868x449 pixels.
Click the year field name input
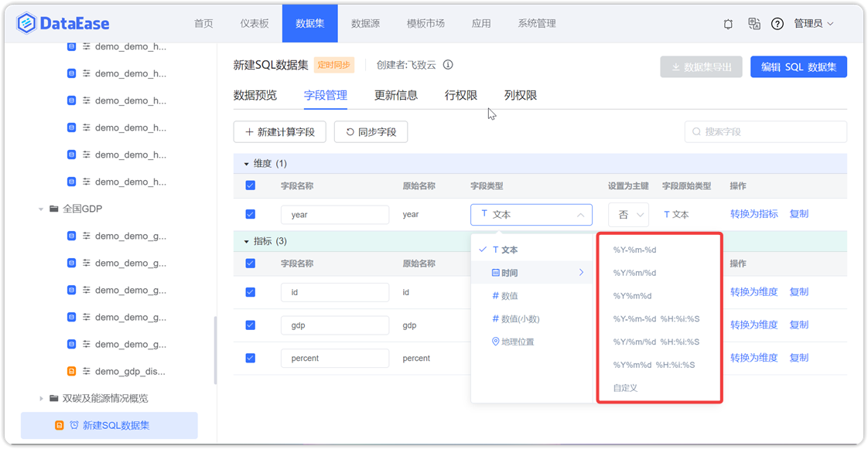(x=335, y=215)
